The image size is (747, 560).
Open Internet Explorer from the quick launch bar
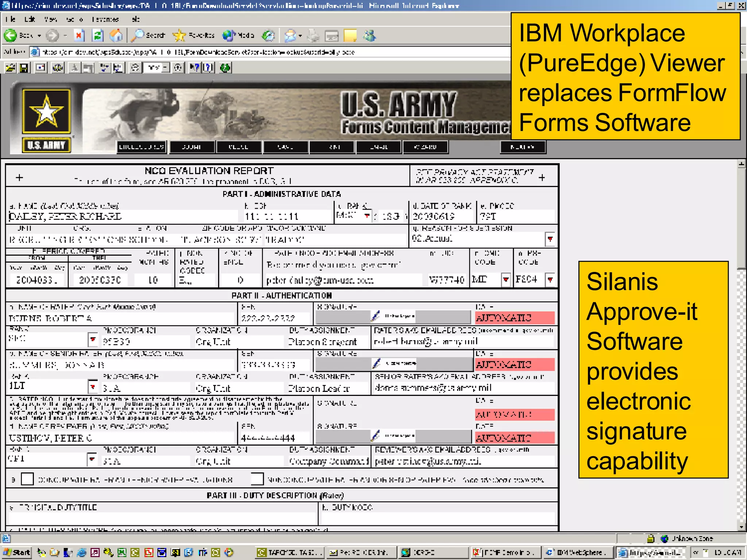(x=81, y=553)
